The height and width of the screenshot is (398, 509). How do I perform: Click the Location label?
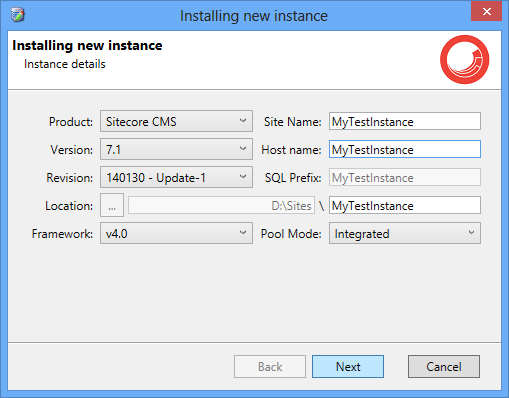coord(69,206)
